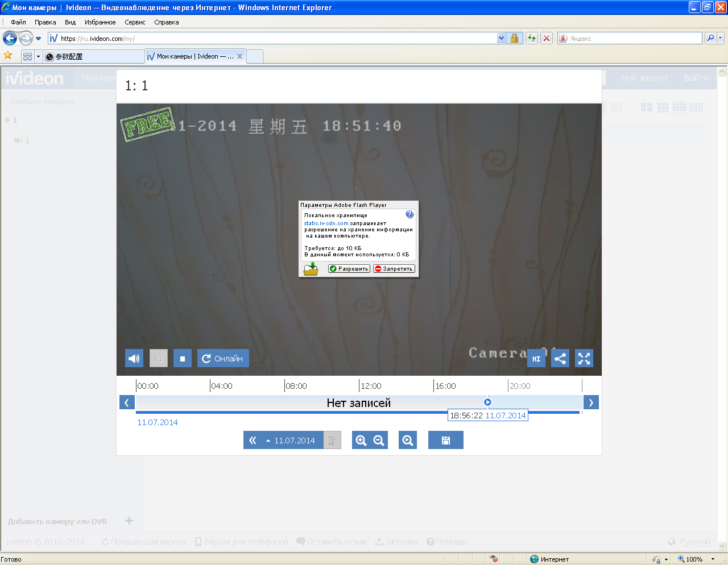This screenshot has width=728, height=565.
Task: Go back with the browser Back button
Action: point(10,38)
